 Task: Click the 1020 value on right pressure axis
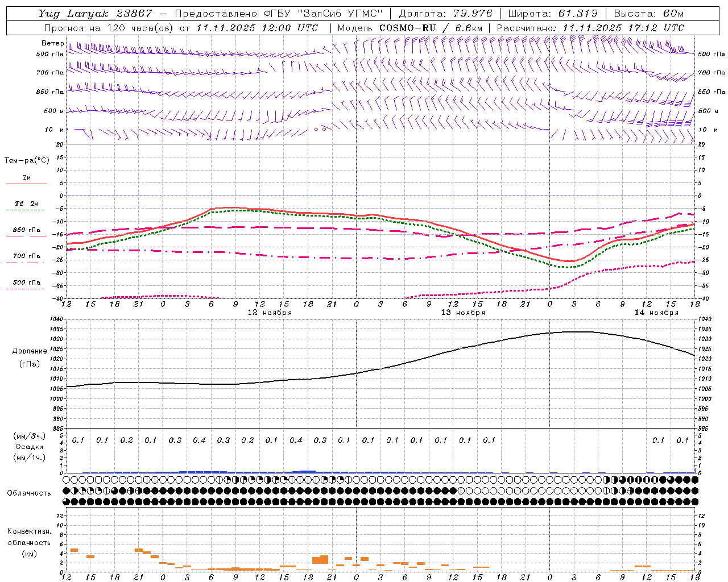705,359
